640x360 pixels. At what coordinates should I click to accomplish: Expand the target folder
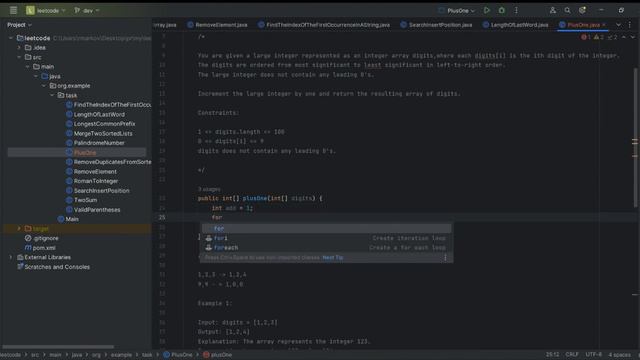pos(19,229)
